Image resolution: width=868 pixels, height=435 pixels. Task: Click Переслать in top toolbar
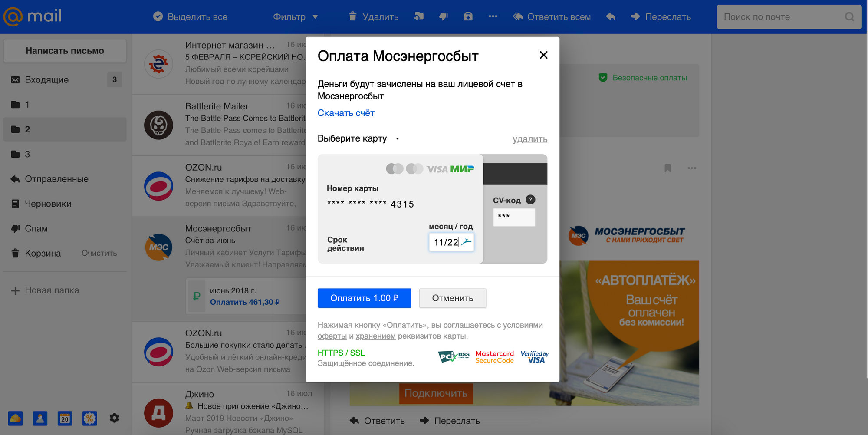pyautogui.click(x=661, y=16)
